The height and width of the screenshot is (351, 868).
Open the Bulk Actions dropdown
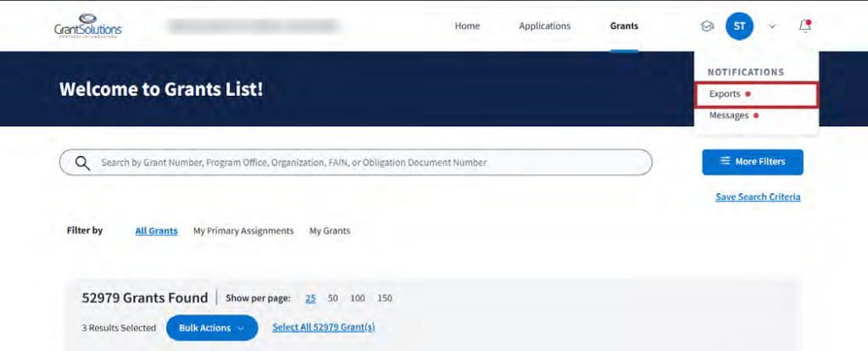pyautogui.click(x=212, y=328)
